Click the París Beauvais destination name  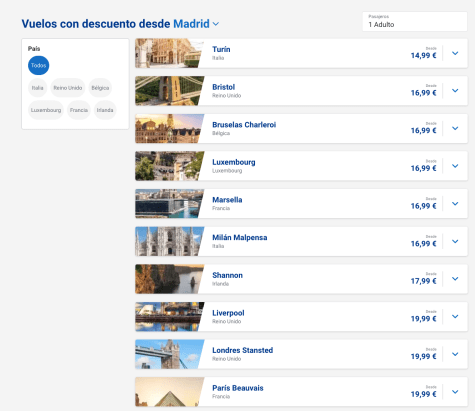(x=238, y=388)
